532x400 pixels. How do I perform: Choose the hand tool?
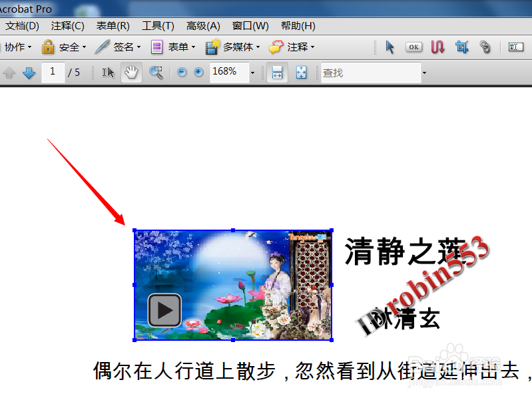[x=131, y=73]
